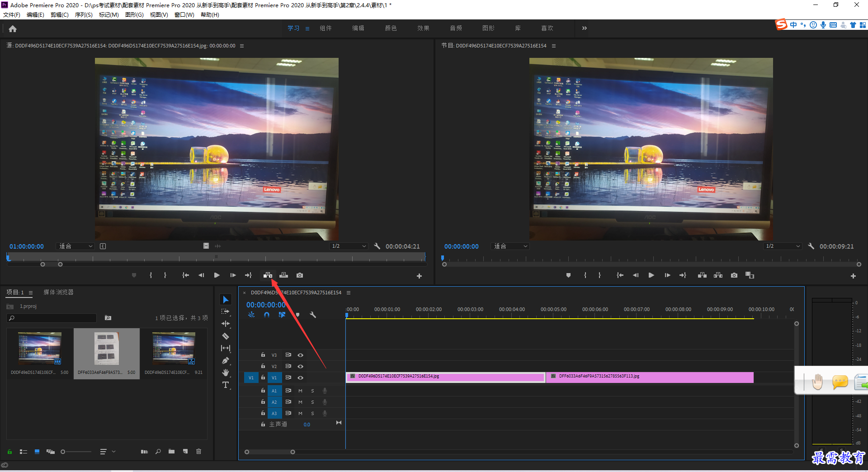The width and height of the screenshot is (868, 472).
Task: Open Program monitor button editor plus
Action: pyautogui.click(x=853, y=276)
